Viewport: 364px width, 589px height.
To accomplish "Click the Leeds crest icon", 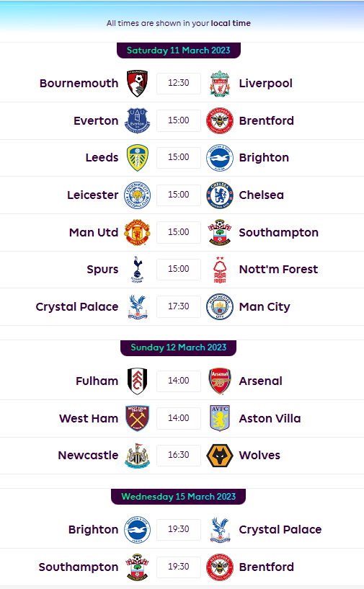I will pos(137,157).
